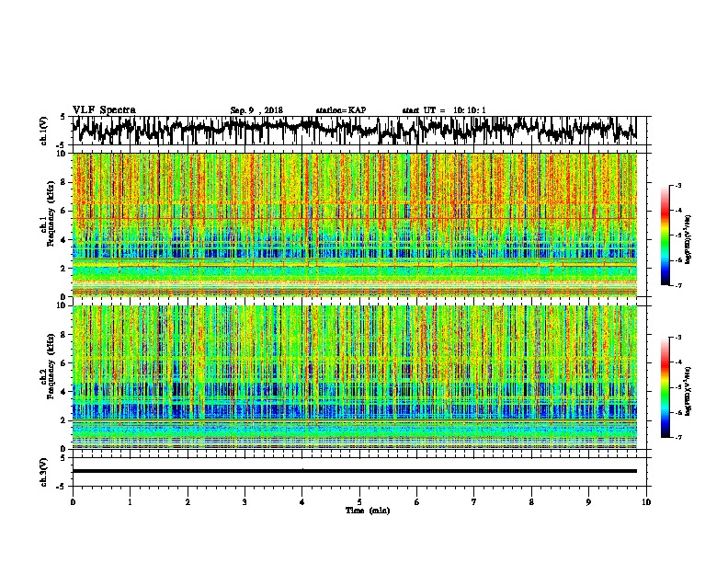Click the ch.3 flat black voltage trace
Screen dimensions: 728x563
[355, 471]
